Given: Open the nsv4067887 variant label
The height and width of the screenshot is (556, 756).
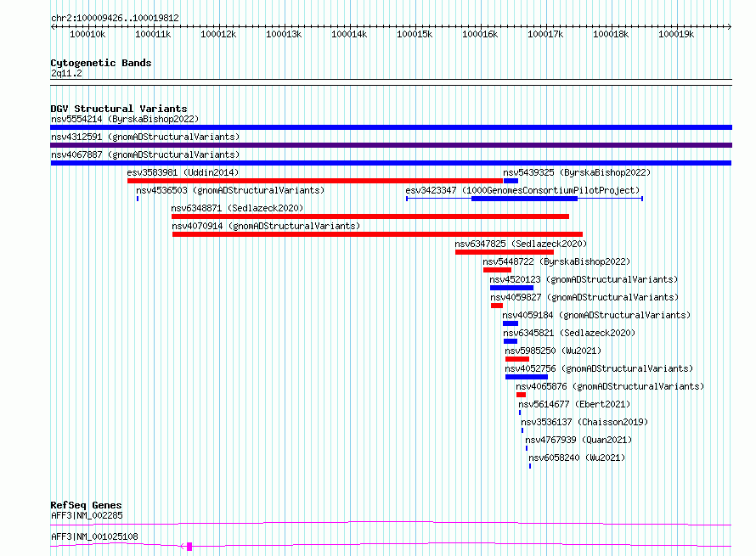Looking at the screenshot, I should coord(145,154).
